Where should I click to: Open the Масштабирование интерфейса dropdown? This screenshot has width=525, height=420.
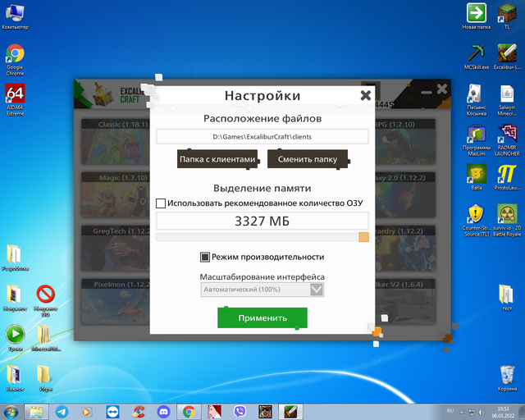(262, 290)
